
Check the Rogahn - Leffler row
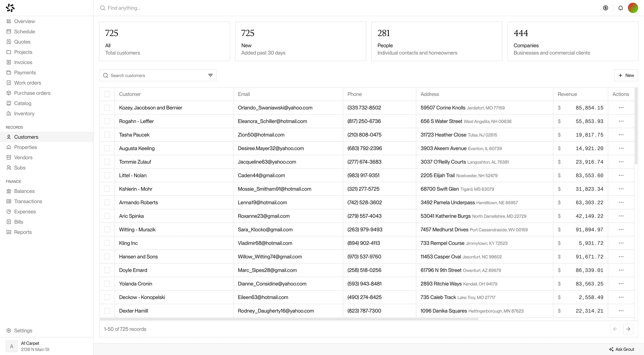[107, 121]
